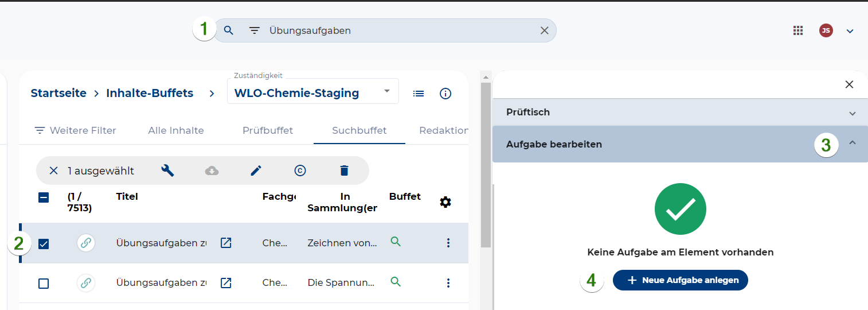This screenshot has height=310, width=868.
Task: Click the copyright license icon
Action: click(x=300, y=170)
